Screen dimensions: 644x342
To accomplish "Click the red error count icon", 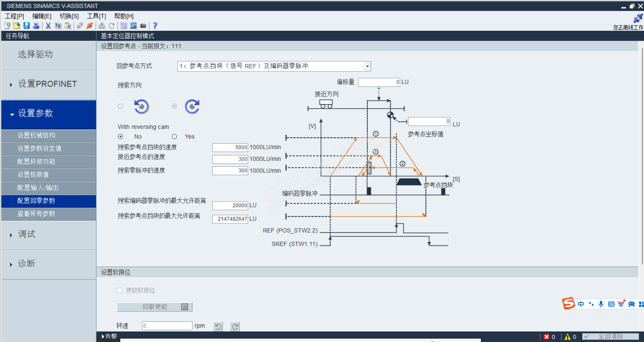I will [547, 337].
